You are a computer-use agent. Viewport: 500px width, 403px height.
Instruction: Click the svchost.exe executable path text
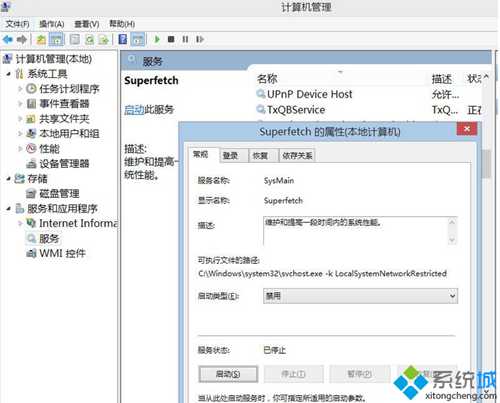tap(322, 274)
